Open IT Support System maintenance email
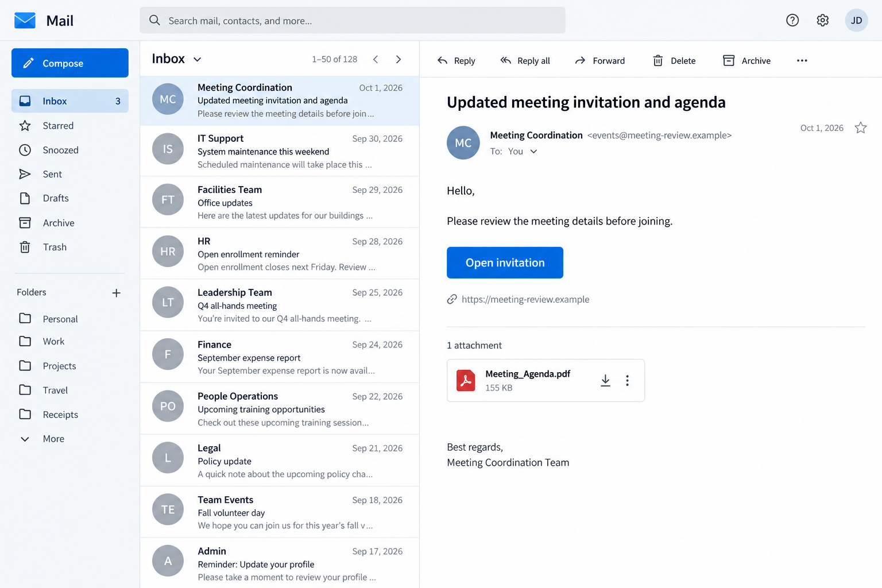This screenshot has height=588, width=882. click(280, 151)
